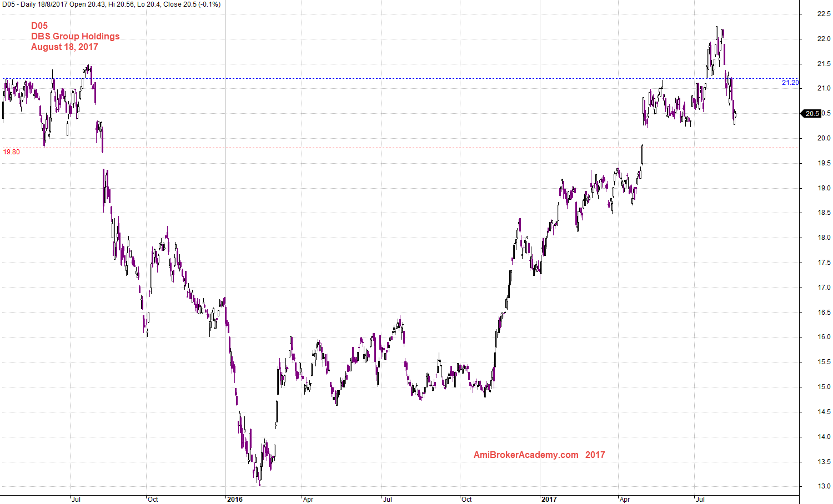Click the 21.20 resistance level label
Viewport: 833px width, 504px height.
[790, 83]
